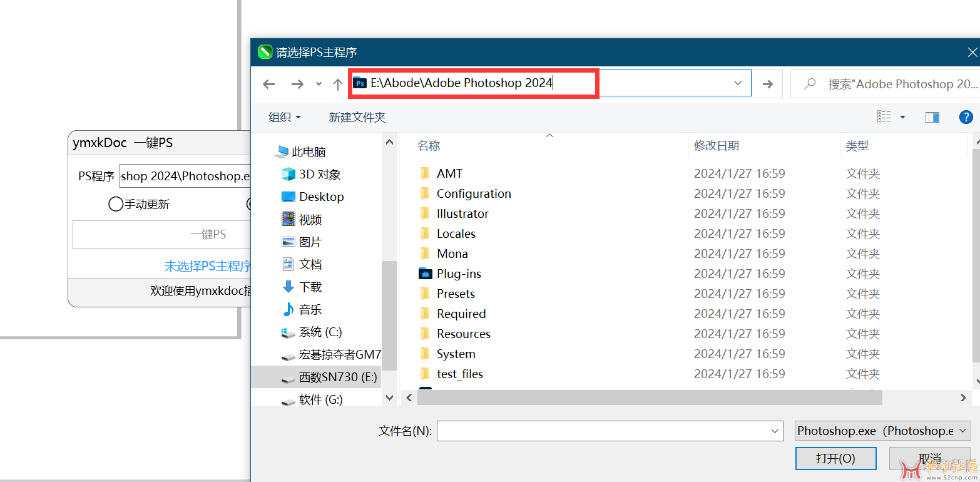Expand the address bar history dropdown
Screen dimensions: 980x482
click(738, 83)
